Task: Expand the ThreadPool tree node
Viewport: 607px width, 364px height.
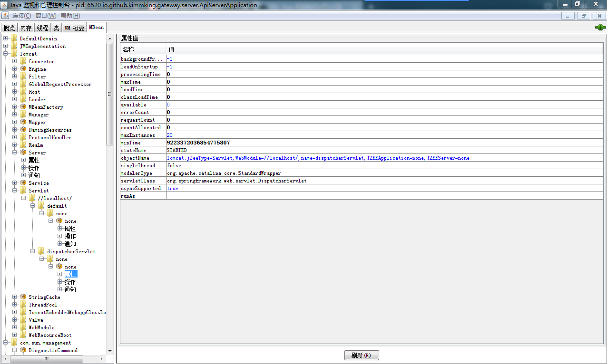Action: [x=15, y=305]
